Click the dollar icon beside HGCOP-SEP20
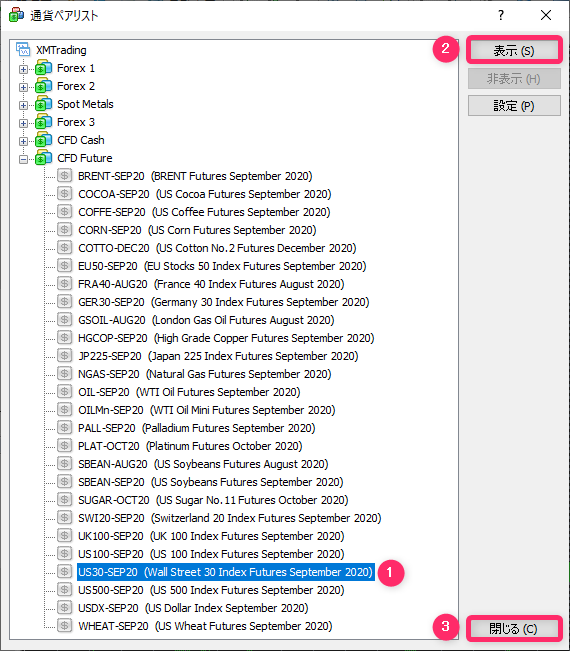 tap(64, 338)
